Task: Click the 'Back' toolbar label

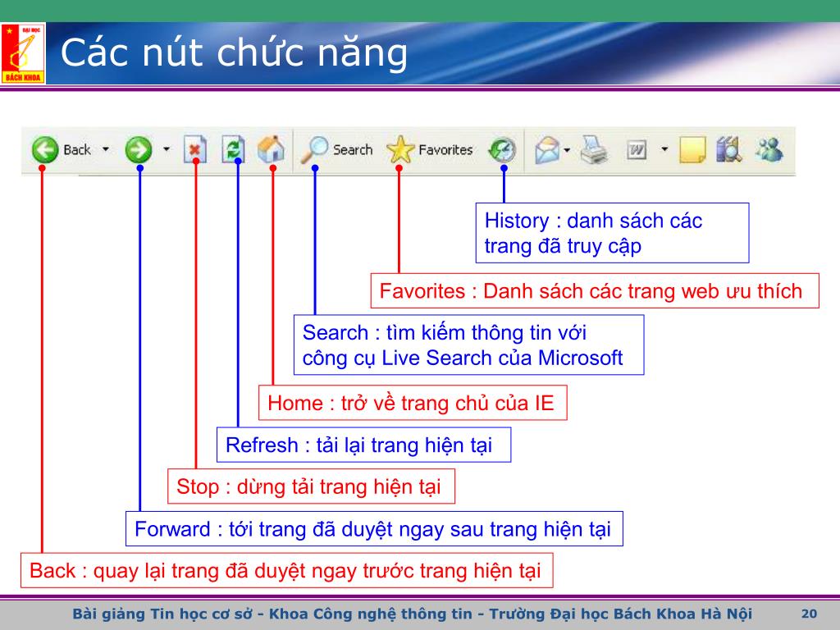Action: point(77,149)
